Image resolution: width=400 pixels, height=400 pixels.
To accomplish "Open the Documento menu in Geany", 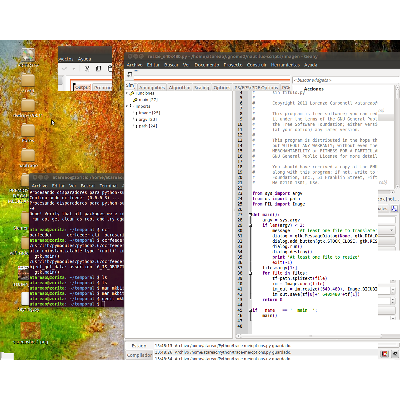I will point(207,65).
